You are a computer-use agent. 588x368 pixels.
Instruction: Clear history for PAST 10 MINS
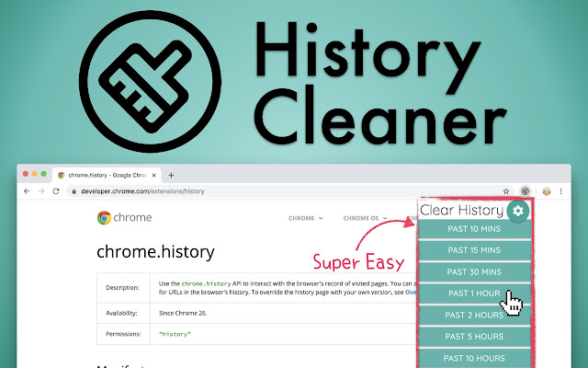[x=474, y=229]
